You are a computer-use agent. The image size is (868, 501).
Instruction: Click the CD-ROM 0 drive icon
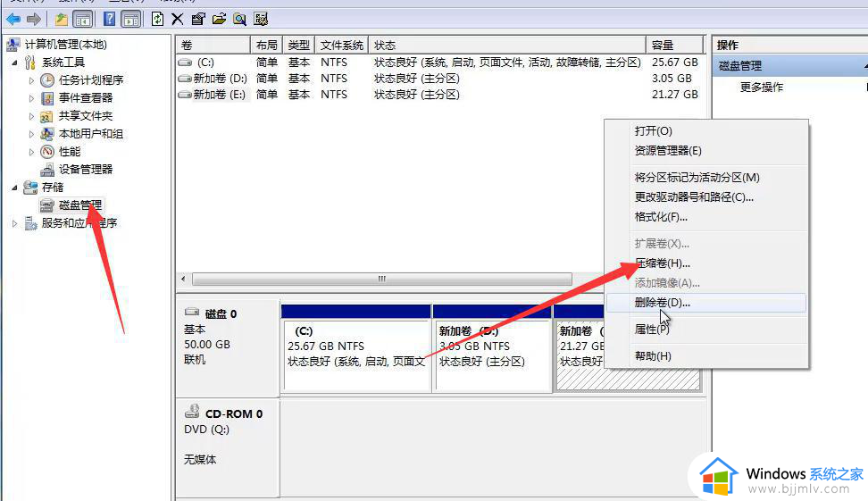(x=192, y=412)
